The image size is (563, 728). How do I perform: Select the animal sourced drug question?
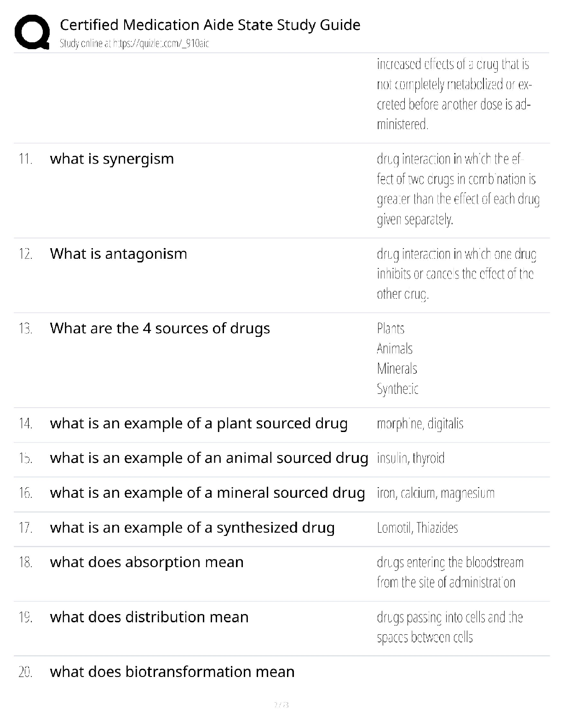tap(209, 458)
